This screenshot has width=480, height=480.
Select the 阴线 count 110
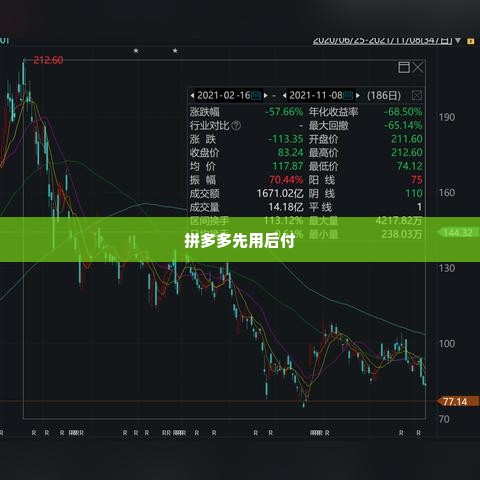coord(414,193)
